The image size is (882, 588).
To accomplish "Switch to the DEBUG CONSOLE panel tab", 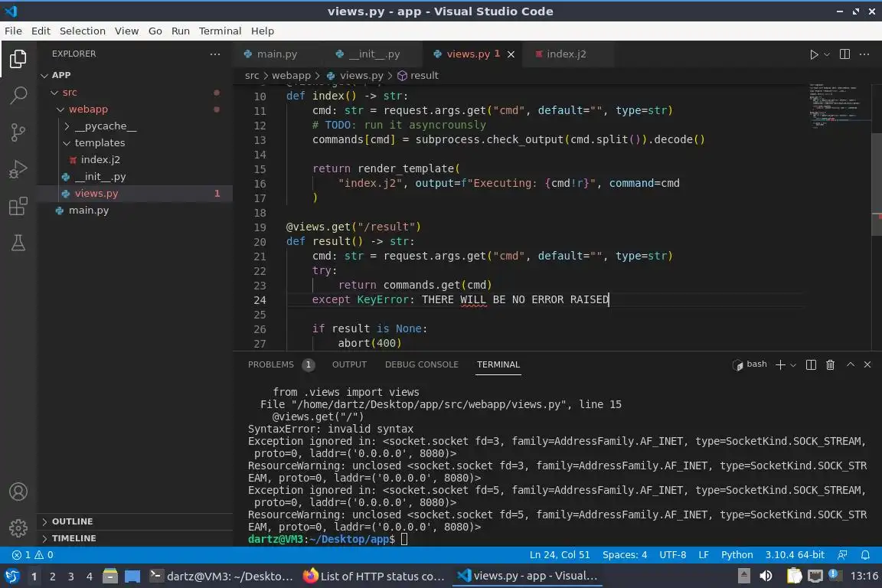I will [x=421, y=364].
